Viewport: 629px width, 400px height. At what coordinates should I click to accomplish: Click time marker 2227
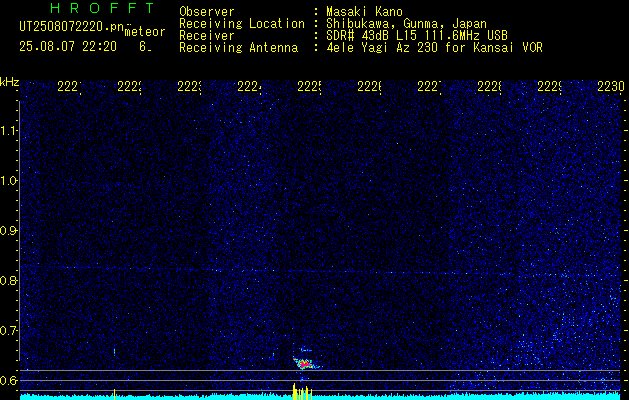pyautogui.click(x=429, y=86)
